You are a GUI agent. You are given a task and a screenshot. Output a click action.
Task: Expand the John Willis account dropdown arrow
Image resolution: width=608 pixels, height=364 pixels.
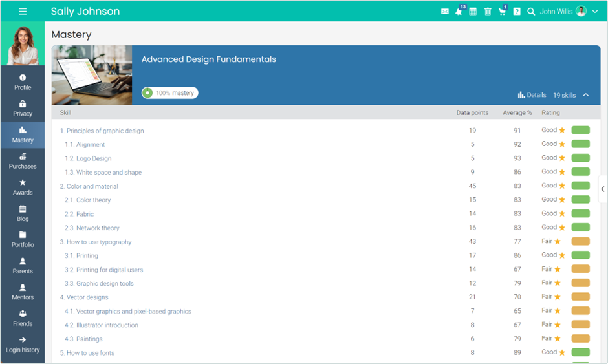595,12
